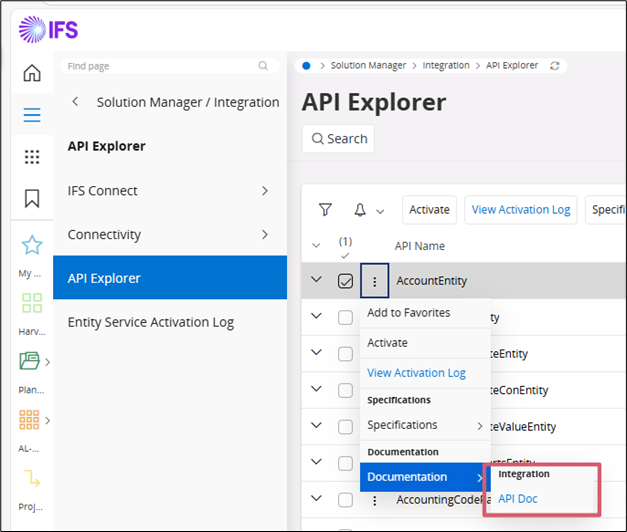This screenshot has width=627, height=532.
Task: Collapse the AccountEntity row chevron
Action: [x=316, y=279]
